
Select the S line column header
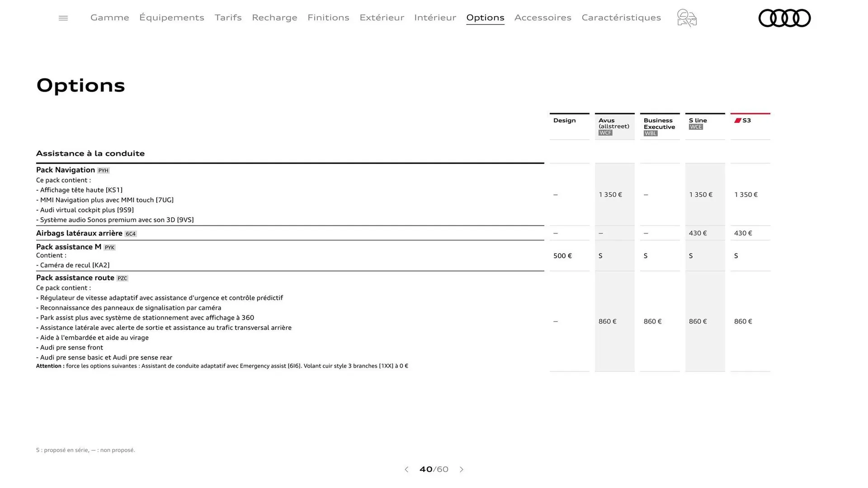(698, 120)
